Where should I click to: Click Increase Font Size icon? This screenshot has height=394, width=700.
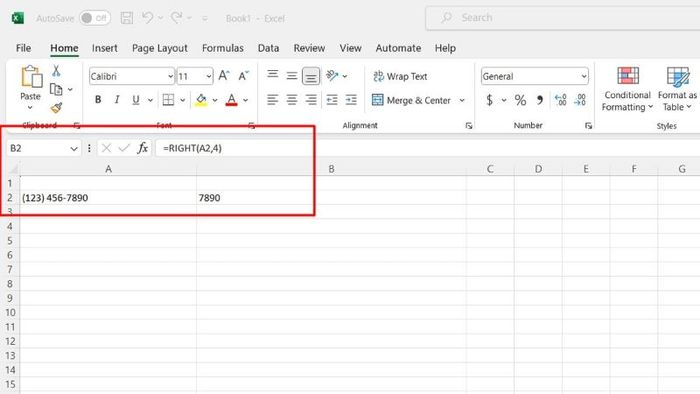[x=224, y=76]
